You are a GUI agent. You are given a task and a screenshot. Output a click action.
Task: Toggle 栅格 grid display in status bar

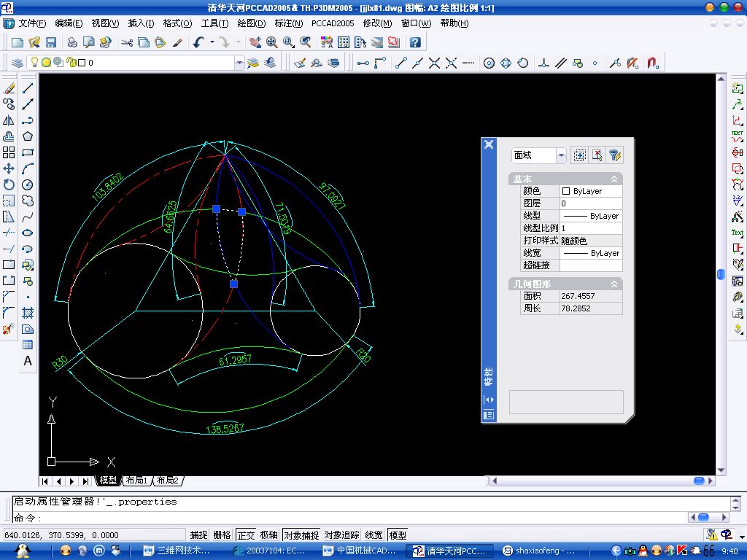point(222,534)
